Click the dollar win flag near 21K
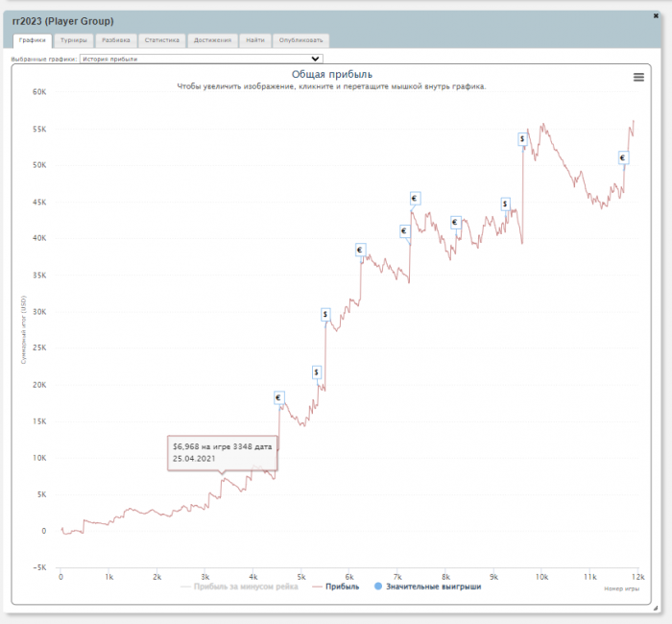This screenshot has width=672, height=624. (x=316, y=372)
